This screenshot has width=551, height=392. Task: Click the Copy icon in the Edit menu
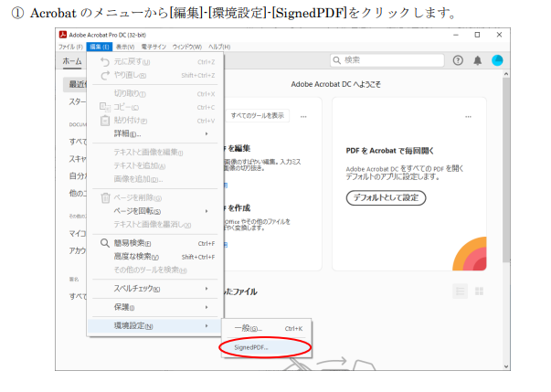105,107
